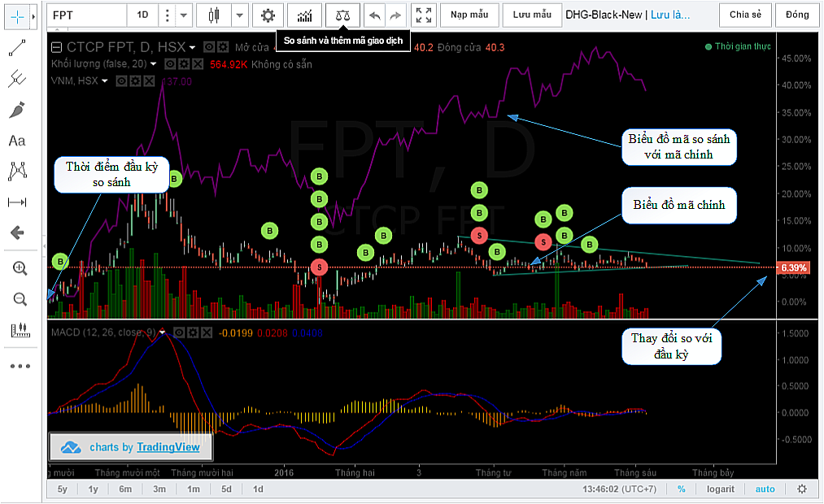Expand the cursor tool flyout arrow
824x504 pixels.
tap(33, 17)
